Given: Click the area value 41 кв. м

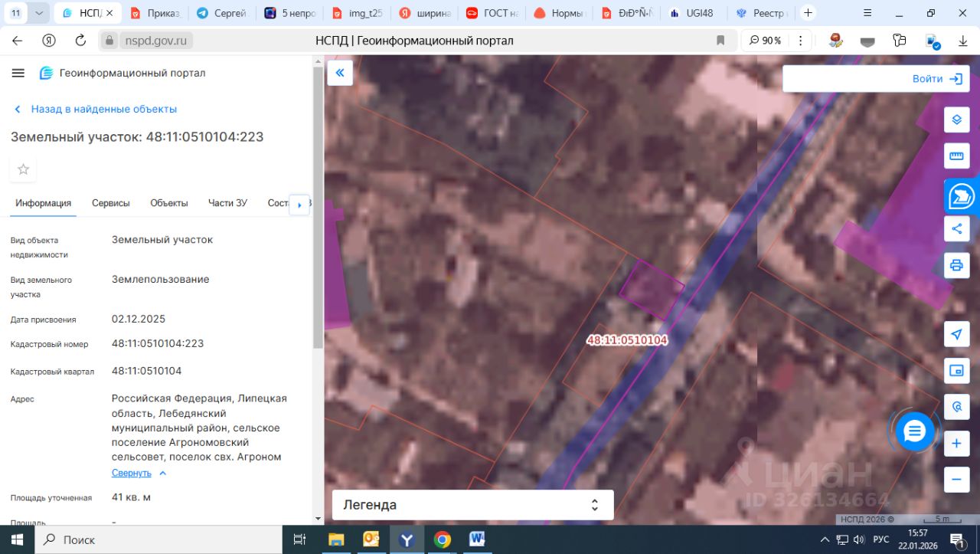Looking at the screenshot, I should (x=132, y=497).
